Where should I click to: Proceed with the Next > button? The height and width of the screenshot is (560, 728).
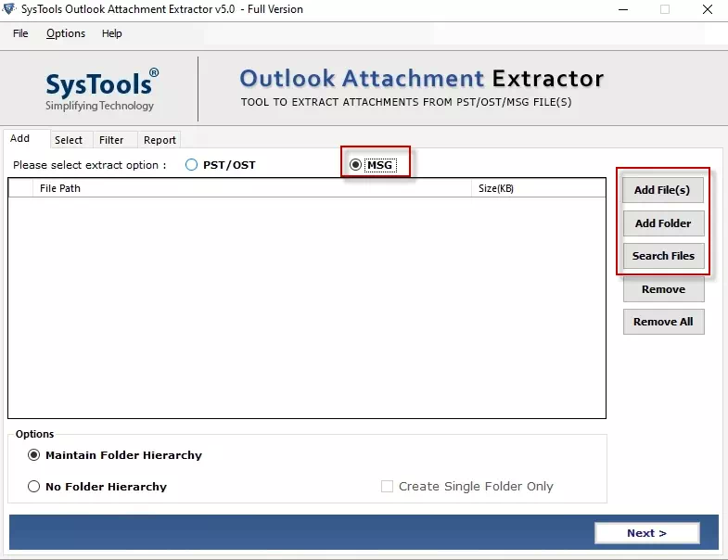646,533
